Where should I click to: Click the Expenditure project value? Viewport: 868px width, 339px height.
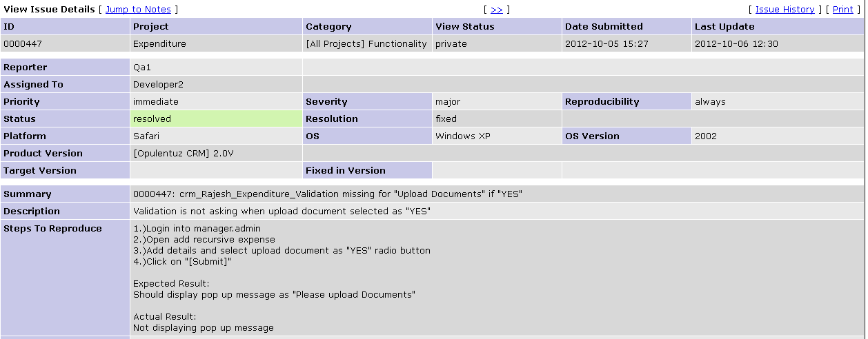[x=159, y=43]
